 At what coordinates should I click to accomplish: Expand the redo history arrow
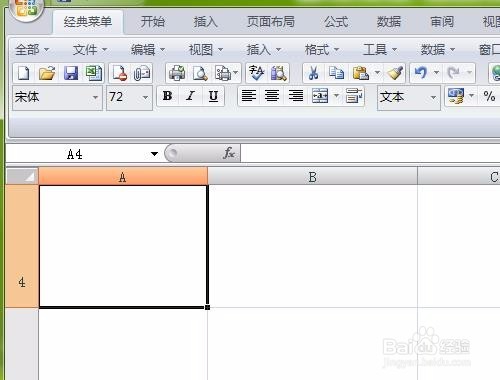[469, 72]
